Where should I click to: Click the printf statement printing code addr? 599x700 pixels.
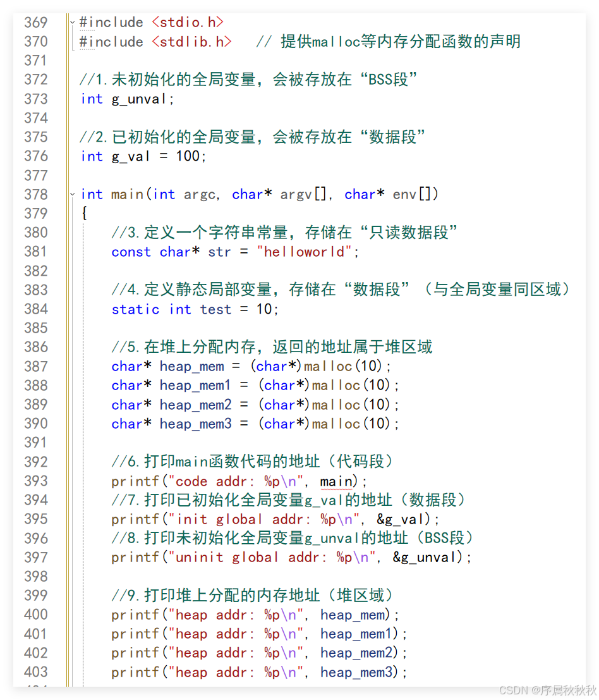(221, 481)
